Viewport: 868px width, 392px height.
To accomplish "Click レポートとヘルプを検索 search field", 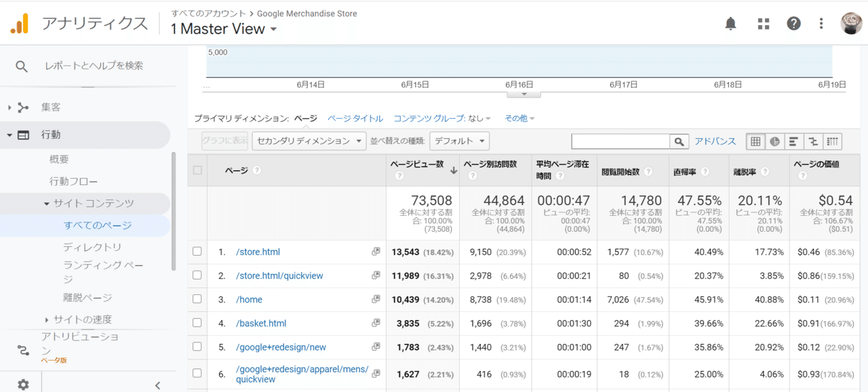I will tap(94, 66).
